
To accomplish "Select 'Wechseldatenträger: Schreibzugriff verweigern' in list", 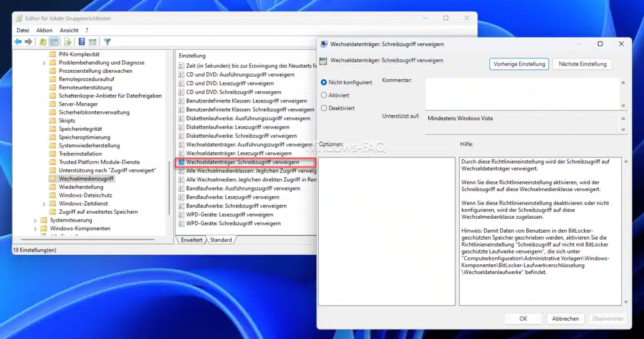I will [x=242, y=162].
